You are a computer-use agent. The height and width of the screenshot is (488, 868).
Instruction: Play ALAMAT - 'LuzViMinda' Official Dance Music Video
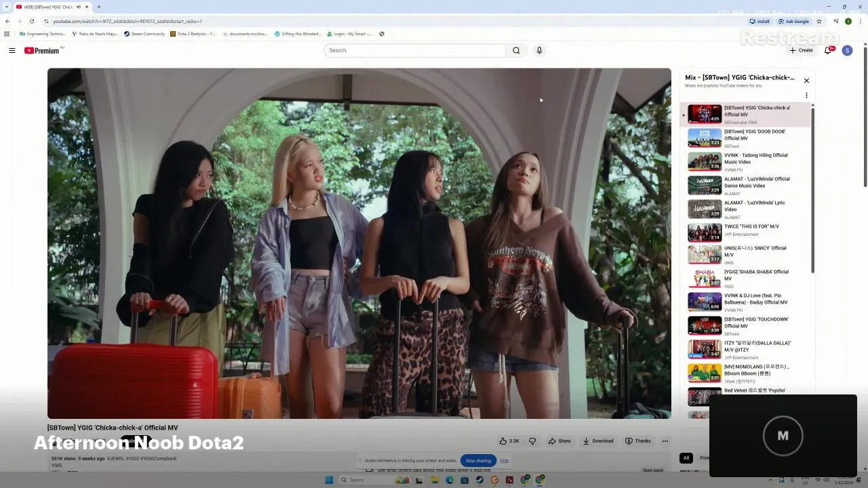point(746,185)
